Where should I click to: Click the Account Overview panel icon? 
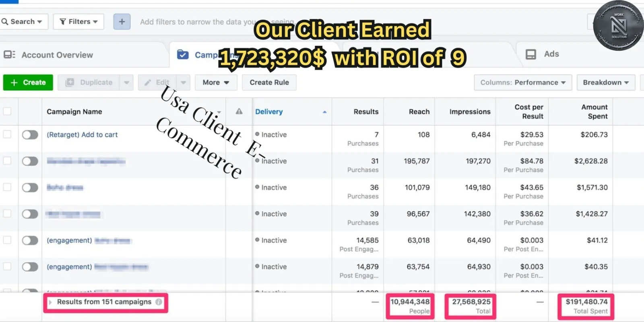tap(9, 55)
